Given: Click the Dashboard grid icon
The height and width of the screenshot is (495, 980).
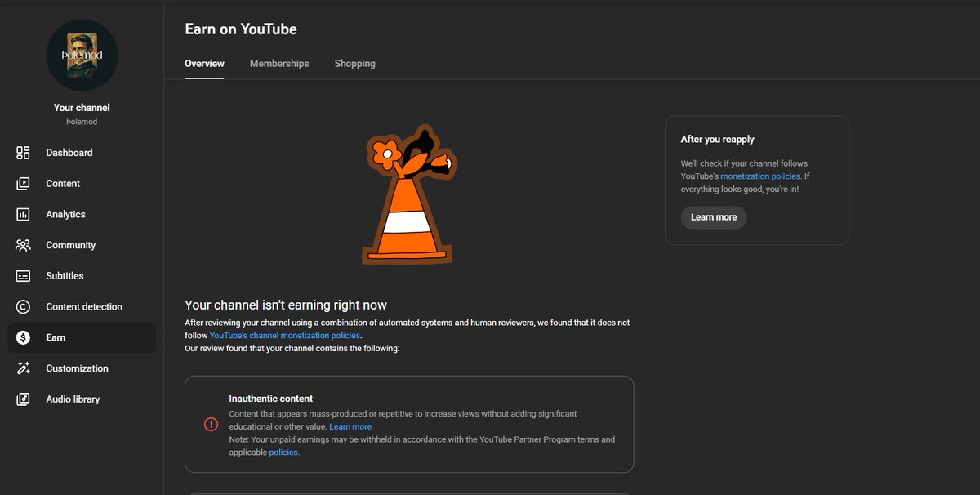Looking at the screenshot, I should click(x=23, y=153).
